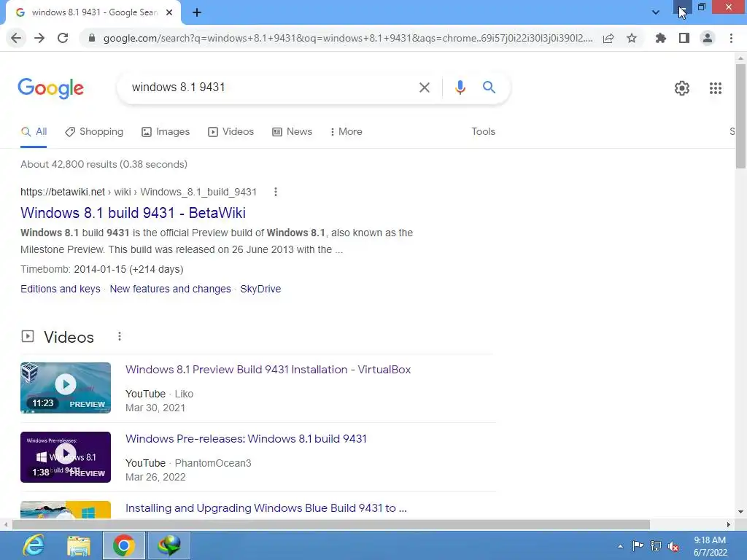Clear the search box text
This screenshot has width=747, height=560.
(424, 87)
